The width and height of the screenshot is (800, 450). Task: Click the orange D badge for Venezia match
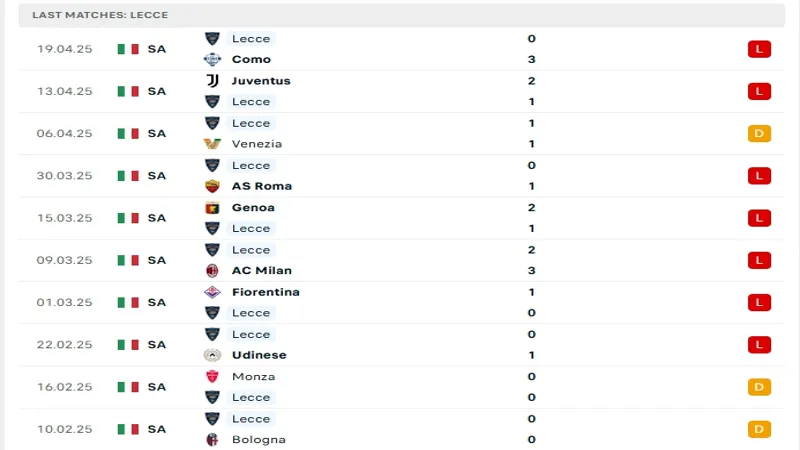759,133
